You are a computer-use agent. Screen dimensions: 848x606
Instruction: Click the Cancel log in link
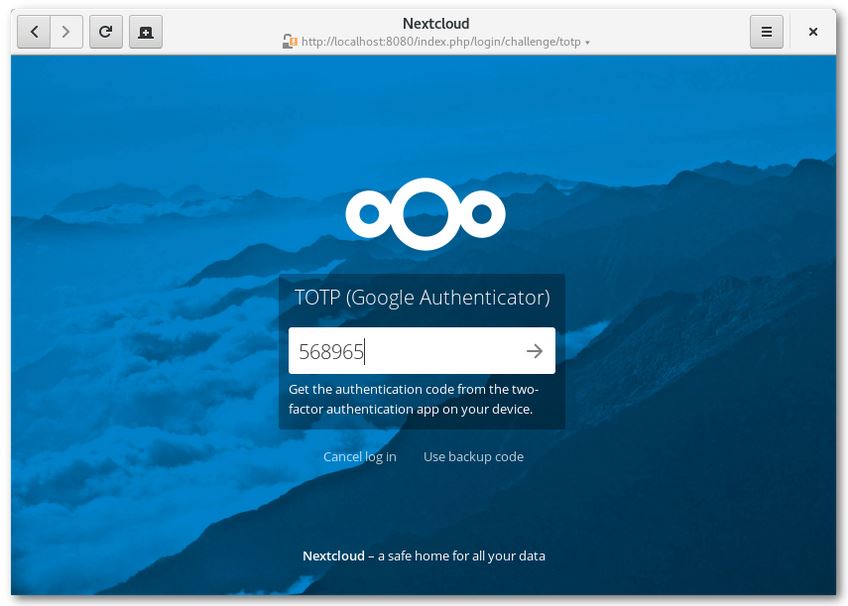(x=360, y=457)
